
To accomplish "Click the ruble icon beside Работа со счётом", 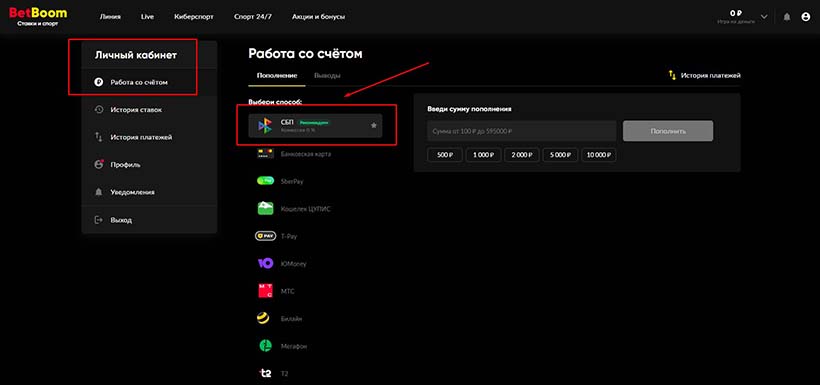I will [98, 82].
